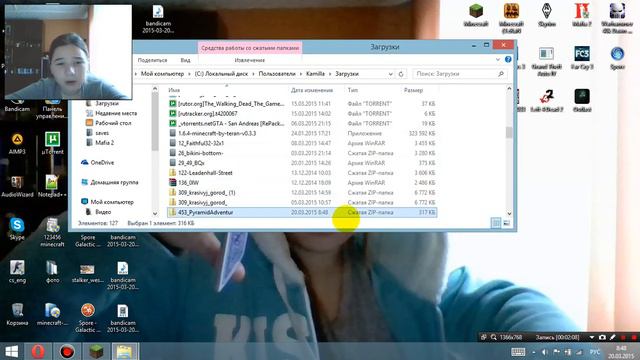Select Средства работы со сжатыми папками tab
Viewport: 640px width, 360px height.
click(x=250, y=48)
